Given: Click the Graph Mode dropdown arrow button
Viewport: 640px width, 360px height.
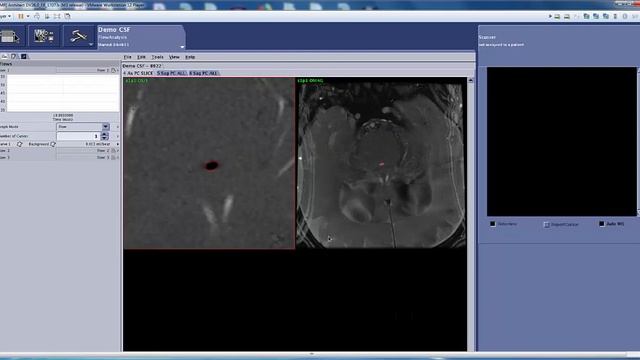Looking at the screenshot, I should coord(106,127).
